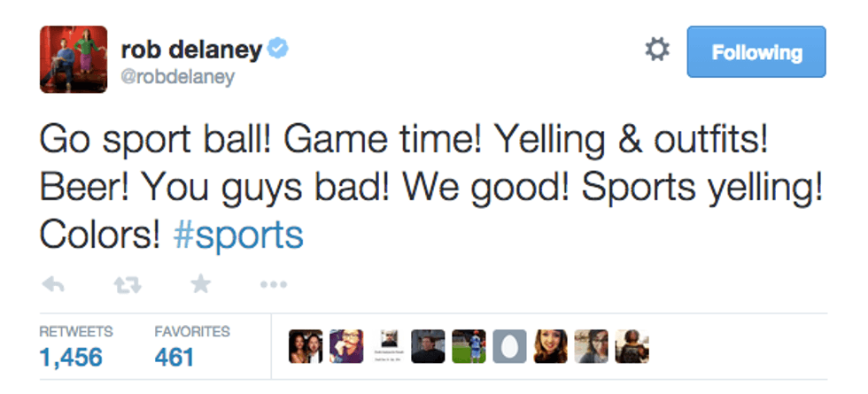Open the white document-style avatar
Viewport: 868px width, 394px height.
[x=388, y=346]
